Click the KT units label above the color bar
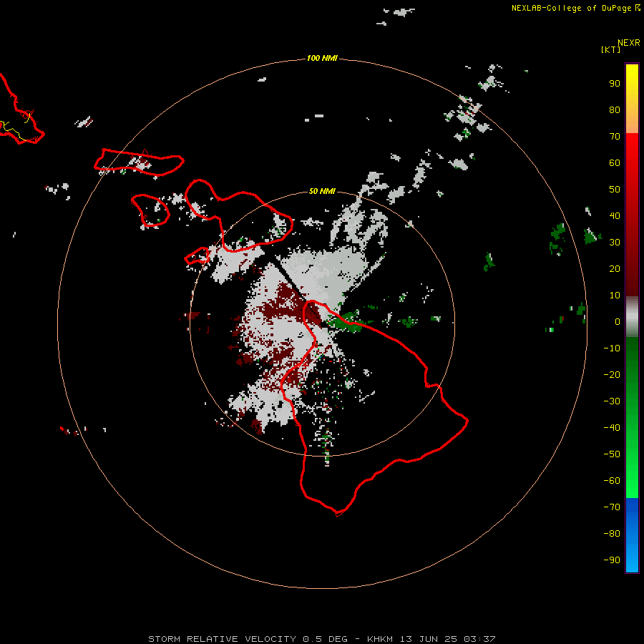 pyautogui.click(x=610, y=49)
